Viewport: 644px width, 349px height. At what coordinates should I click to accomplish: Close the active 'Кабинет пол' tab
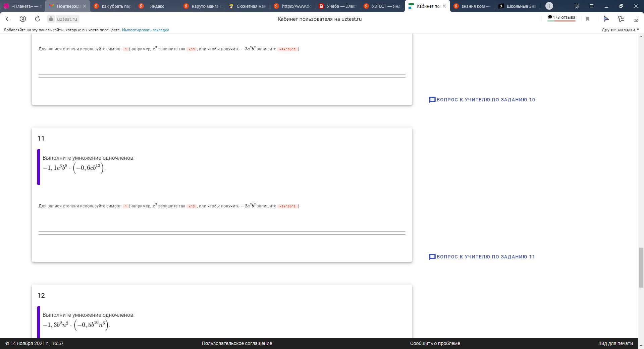(444, 6)
